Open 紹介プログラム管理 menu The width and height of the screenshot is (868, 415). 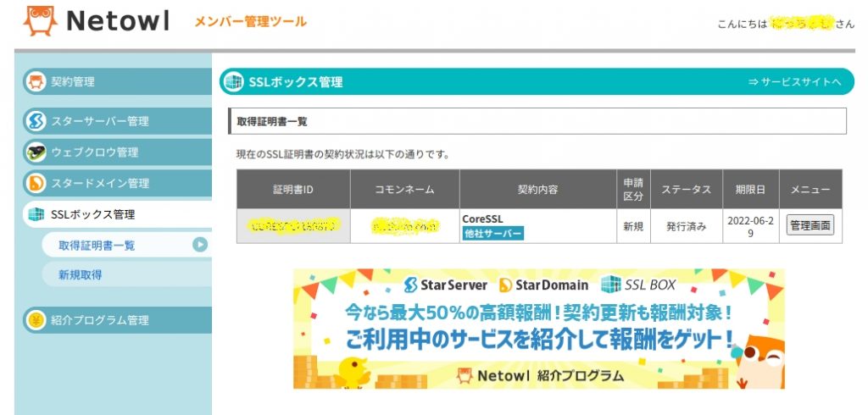pyautogui.click(x=117, y=320)
